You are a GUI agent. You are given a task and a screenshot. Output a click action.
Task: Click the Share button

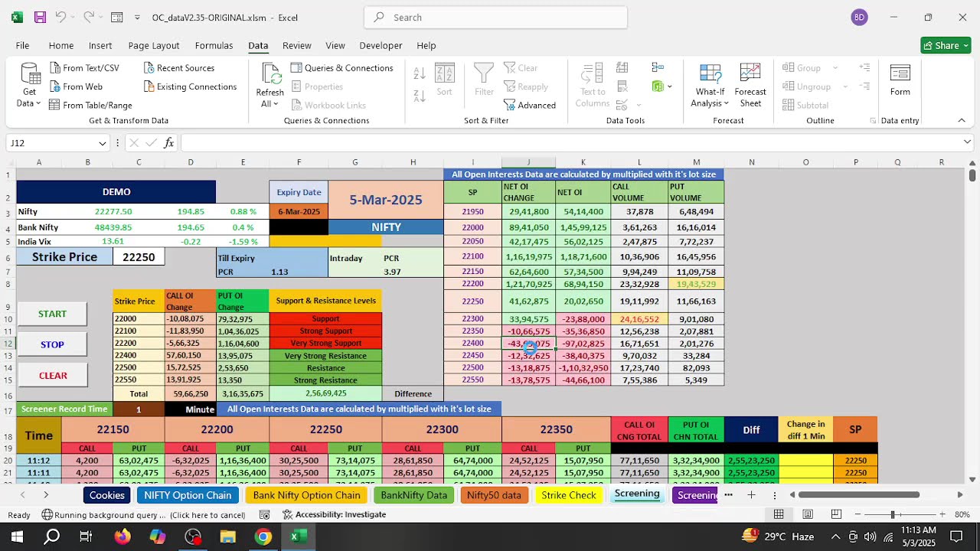[x=946, y=45]
